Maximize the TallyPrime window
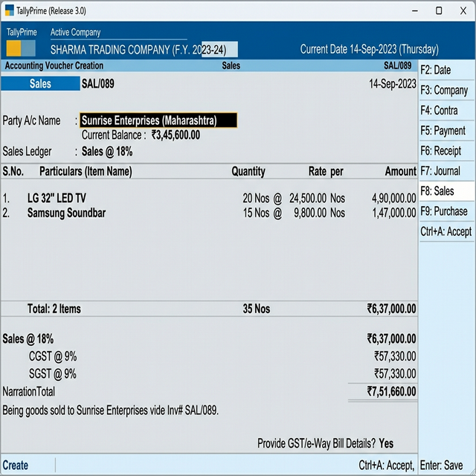Viewport: 476px width, 476px height. [x=439, y=11]
